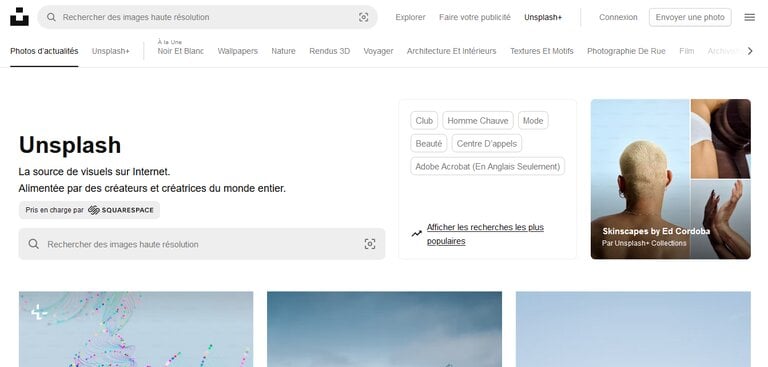Screen dimensions: 768x367
Task: Click the magnifier icon in top search bar
Action: tap(51, 17)
